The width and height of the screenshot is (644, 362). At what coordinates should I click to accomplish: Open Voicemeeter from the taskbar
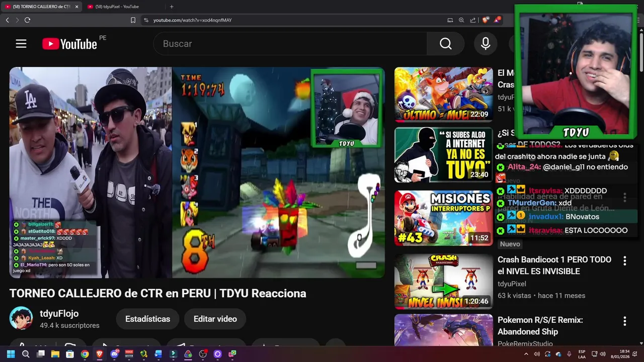coord(129,354)
